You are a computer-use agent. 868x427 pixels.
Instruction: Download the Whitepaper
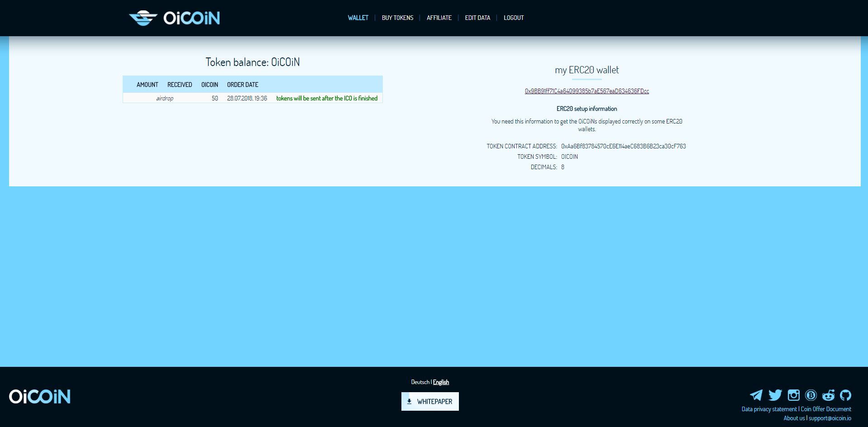pyautogui.click(x=430, y=401)
